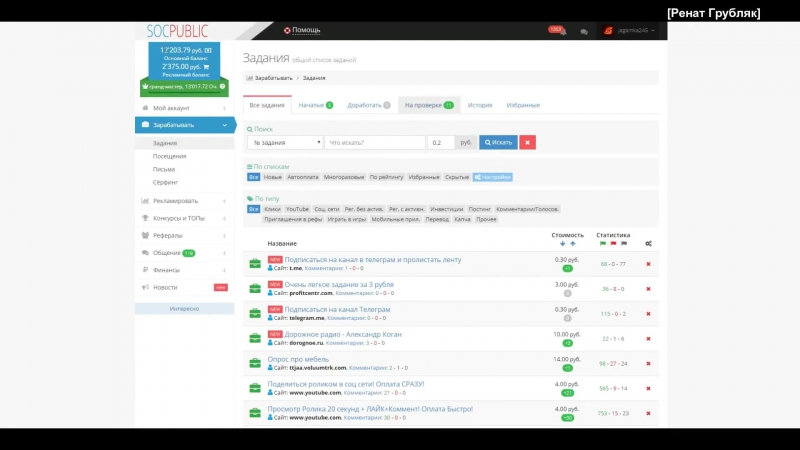Sort tasks by cost descending using down arrow
The image size is (800, 450).
561,244
